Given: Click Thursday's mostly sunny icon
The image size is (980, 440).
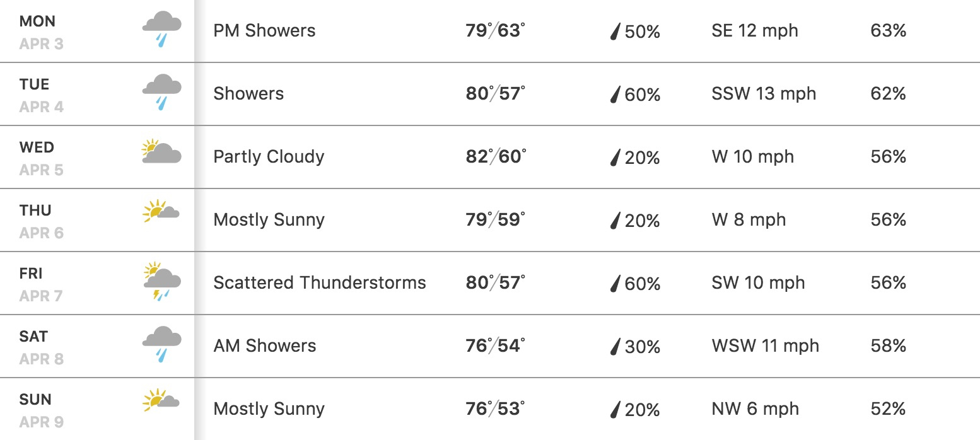Looking at the screenshot, I should (161, 211).
